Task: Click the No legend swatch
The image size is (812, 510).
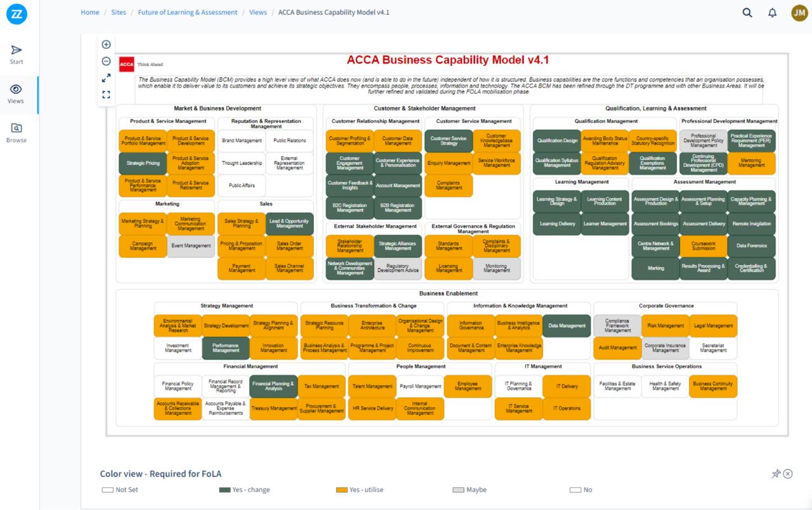Action: click(575, 490)
